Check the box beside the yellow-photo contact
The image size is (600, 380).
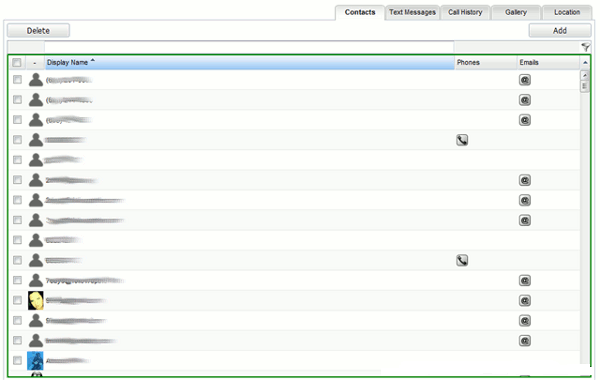tap(17, 300)
